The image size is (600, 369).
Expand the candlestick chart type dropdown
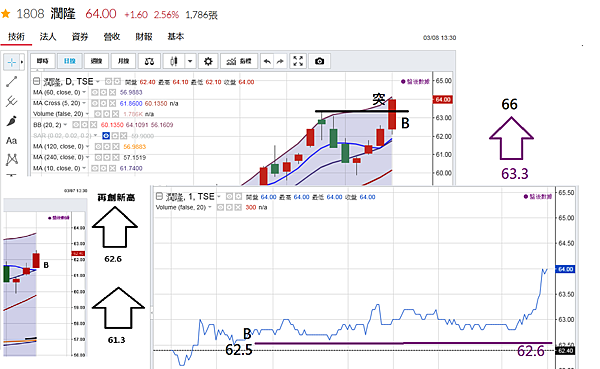(190, 61)
